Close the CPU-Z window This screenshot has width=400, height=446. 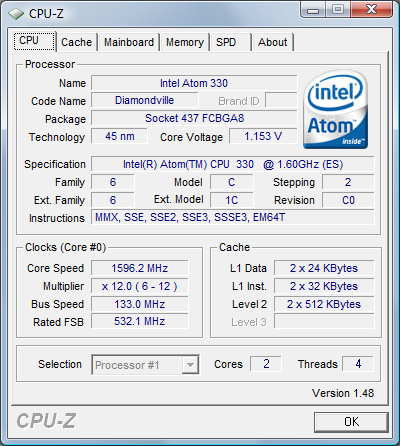[372, 9]
